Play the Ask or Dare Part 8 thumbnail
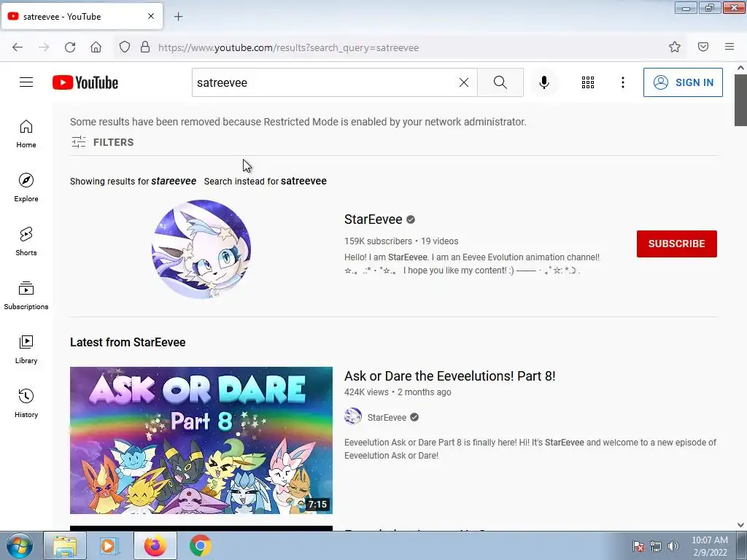Image resolution: width=747 pixels, height=560 pixels. (x=201, y=440)
